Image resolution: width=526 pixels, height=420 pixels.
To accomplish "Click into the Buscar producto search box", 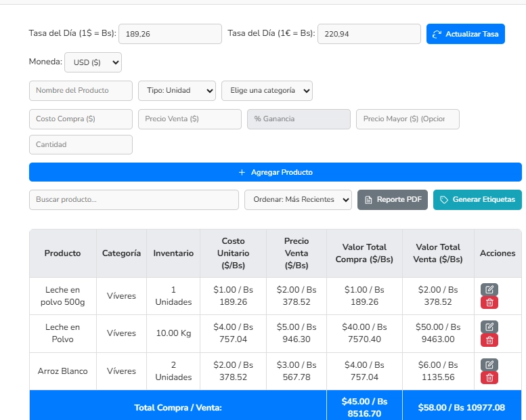I will pos(133,200).
